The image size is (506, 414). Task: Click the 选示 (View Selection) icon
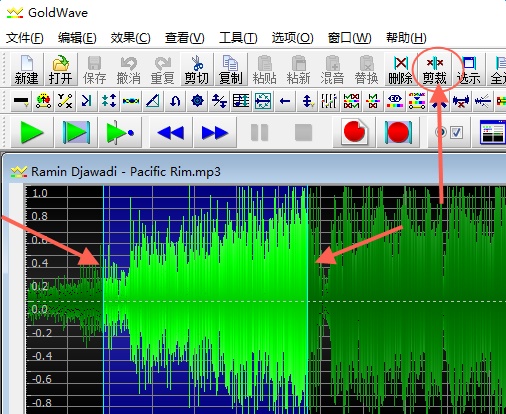[469, 69]
